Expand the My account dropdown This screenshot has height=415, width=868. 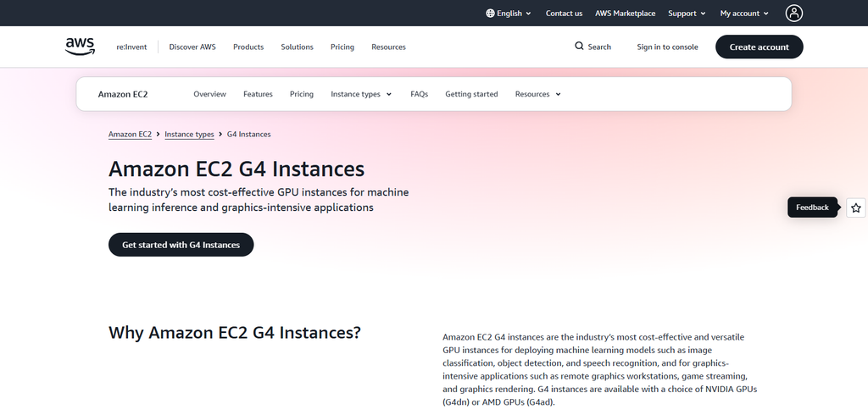click(x=744, y=14)
